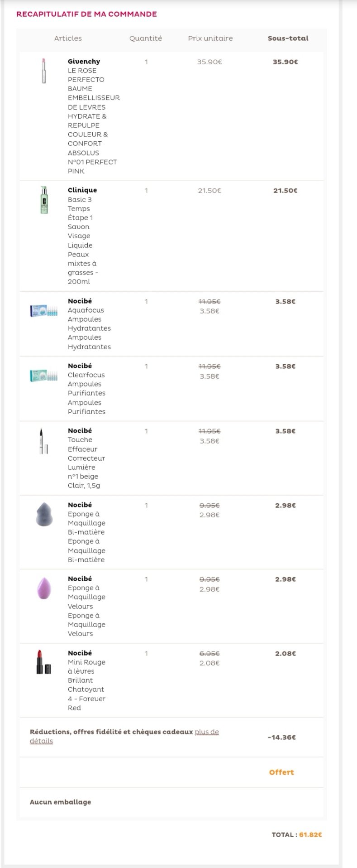Click 'Aucun emballage' text

pos(60,801)
